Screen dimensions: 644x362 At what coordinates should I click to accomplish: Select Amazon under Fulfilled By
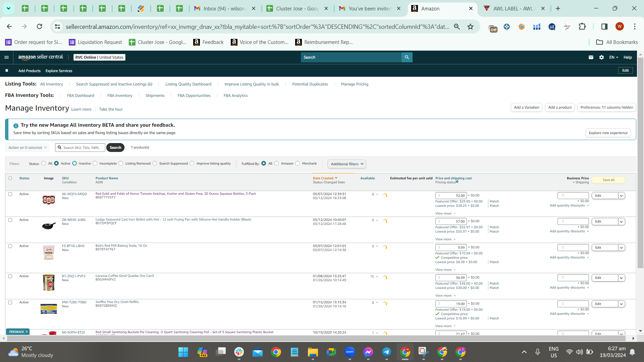point(276,164)
